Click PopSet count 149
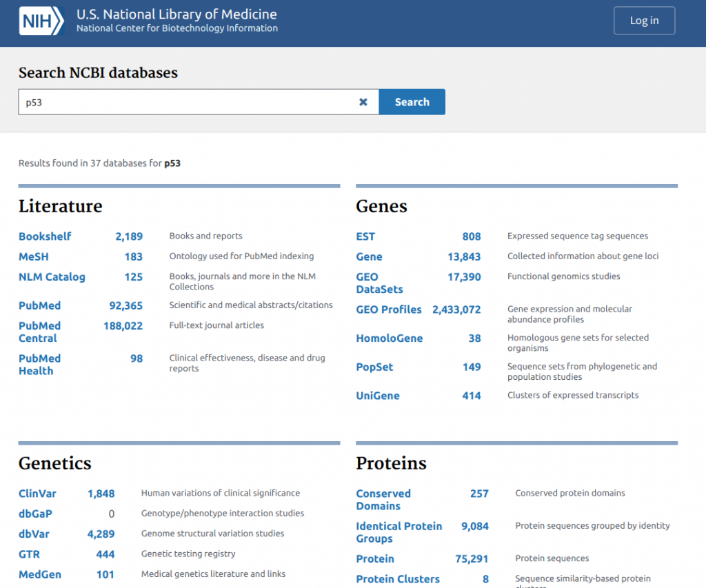706x588 pixels. coord(472,367)
